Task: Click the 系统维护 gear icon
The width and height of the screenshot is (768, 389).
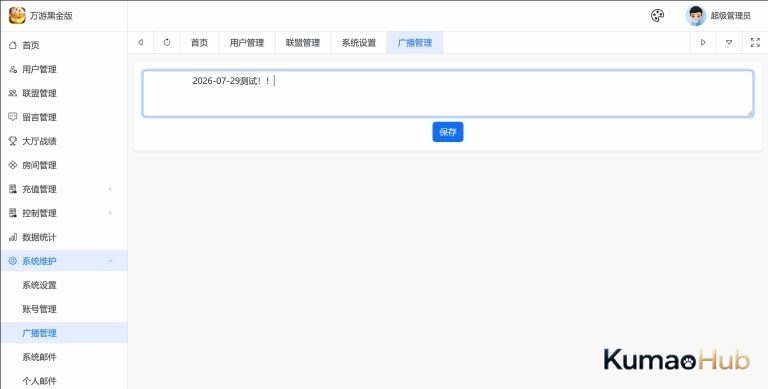Action: coord(13,261)
